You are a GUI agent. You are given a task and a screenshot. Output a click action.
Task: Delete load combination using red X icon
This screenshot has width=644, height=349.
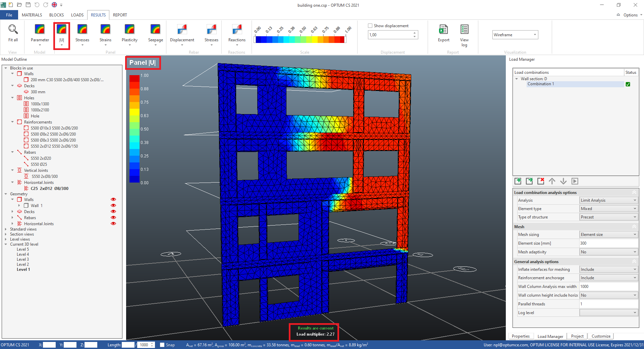(x=541, y=181)
